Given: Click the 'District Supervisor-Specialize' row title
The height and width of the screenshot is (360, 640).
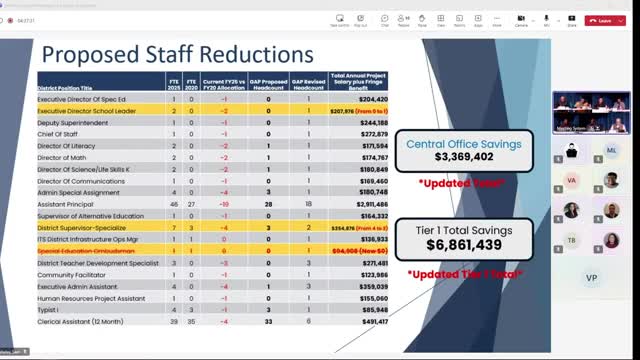Looking at the screenshot, I should pos(82,228).
